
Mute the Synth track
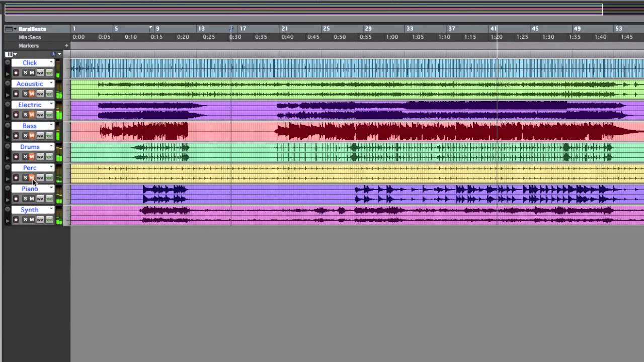coord(32,220)
